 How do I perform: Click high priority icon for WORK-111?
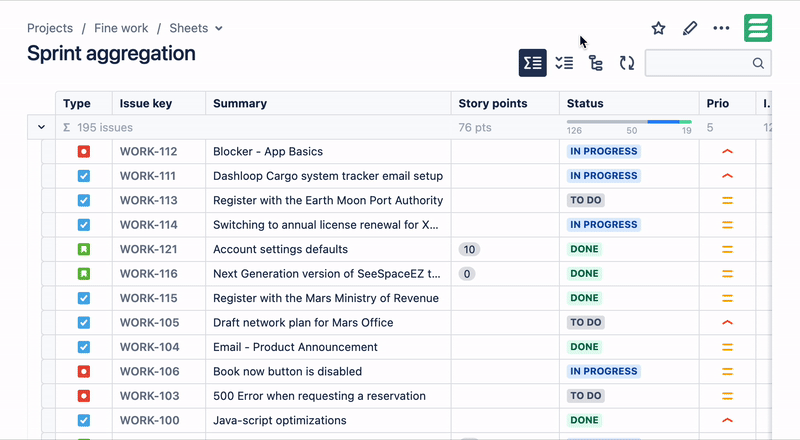click(x=728, y=176)
